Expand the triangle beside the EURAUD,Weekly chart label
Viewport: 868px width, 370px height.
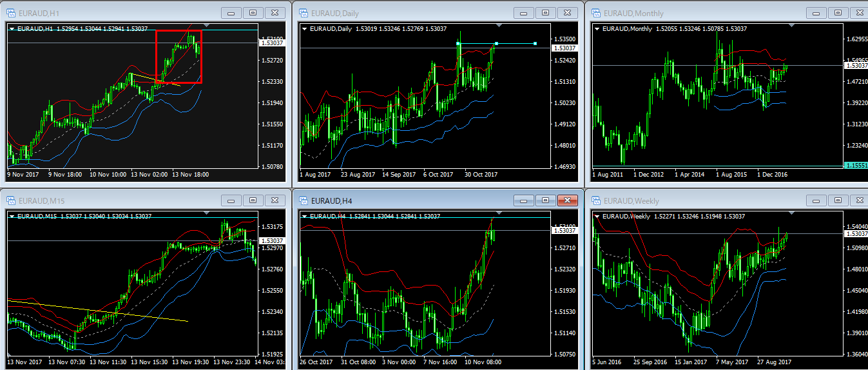click(x=597, y=216)
